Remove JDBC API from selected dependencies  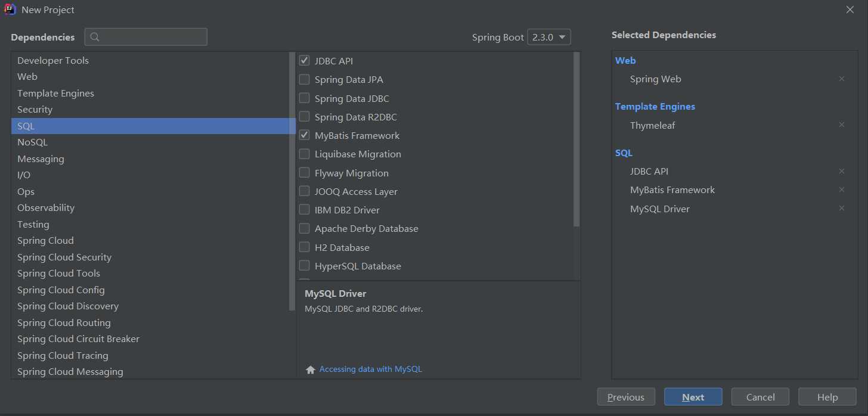coord(842,171)
